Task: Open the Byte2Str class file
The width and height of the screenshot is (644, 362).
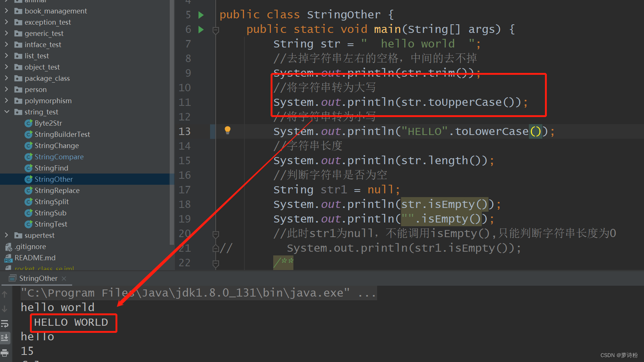Action: 48,123
